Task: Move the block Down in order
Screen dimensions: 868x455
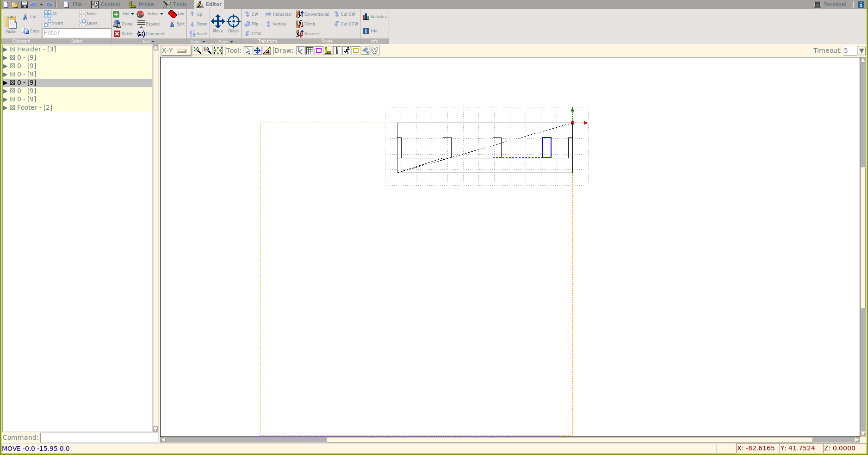Action: 198,24
